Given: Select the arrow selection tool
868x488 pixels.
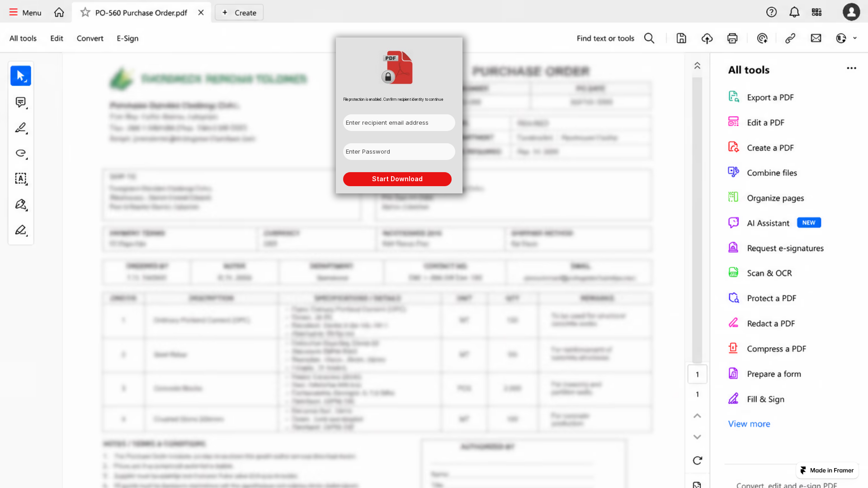Looking at the screenshot, I should (x=21, y=76).
